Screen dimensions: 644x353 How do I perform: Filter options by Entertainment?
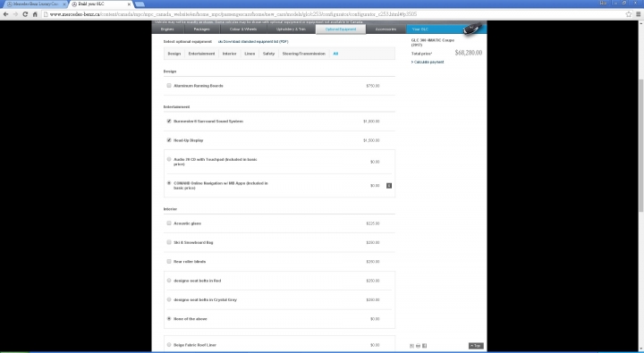coord(201,54)
